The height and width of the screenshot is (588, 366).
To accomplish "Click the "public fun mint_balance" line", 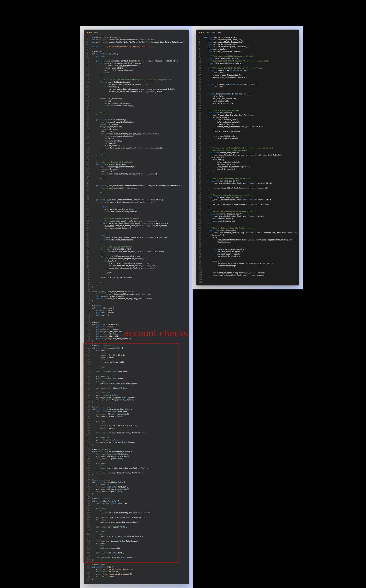I will coord(222,231).
